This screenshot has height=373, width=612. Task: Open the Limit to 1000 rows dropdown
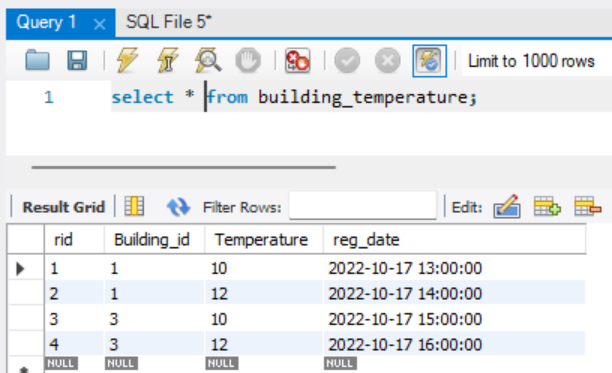pos(536,61)
